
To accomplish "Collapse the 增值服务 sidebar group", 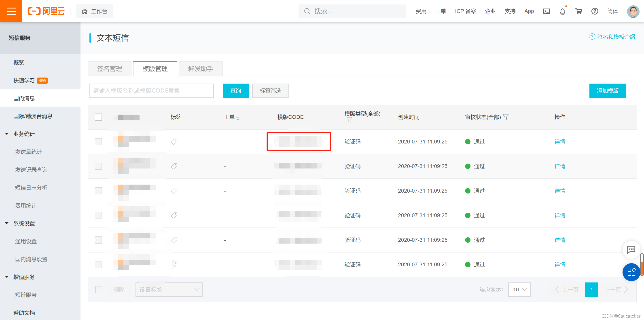I will click(x=7, y=277).
